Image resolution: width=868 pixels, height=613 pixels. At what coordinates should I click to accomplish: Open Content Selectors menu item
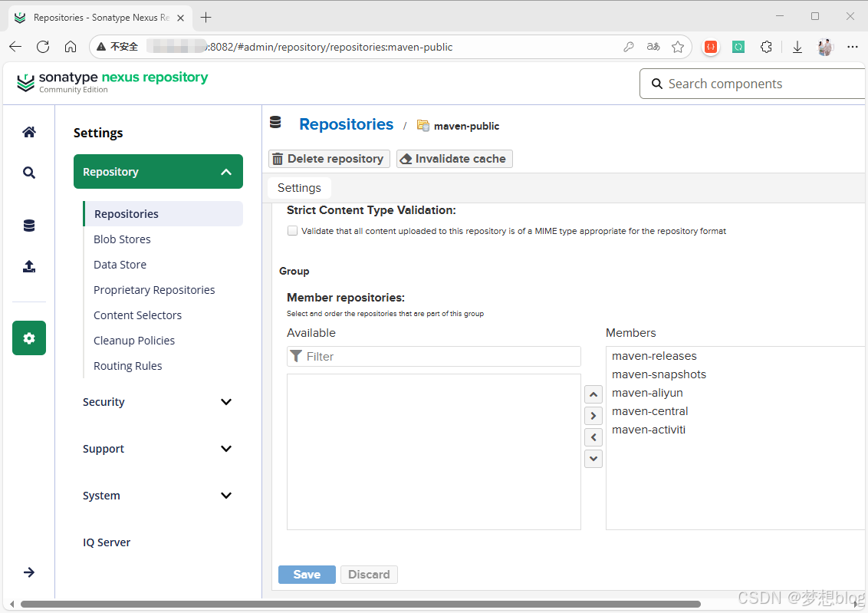tap(137, 315)
